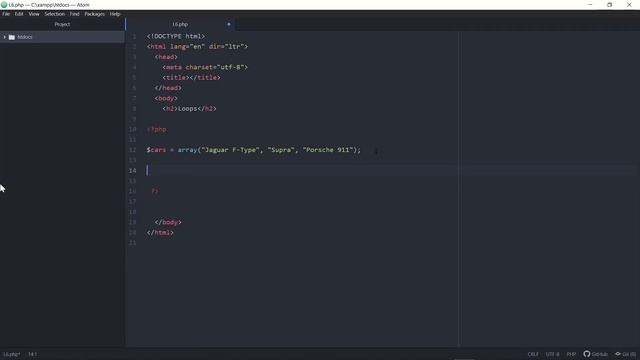Select the l6.php editor tab
The width and height of the screenshot is (640, 360).
(180, 24)
